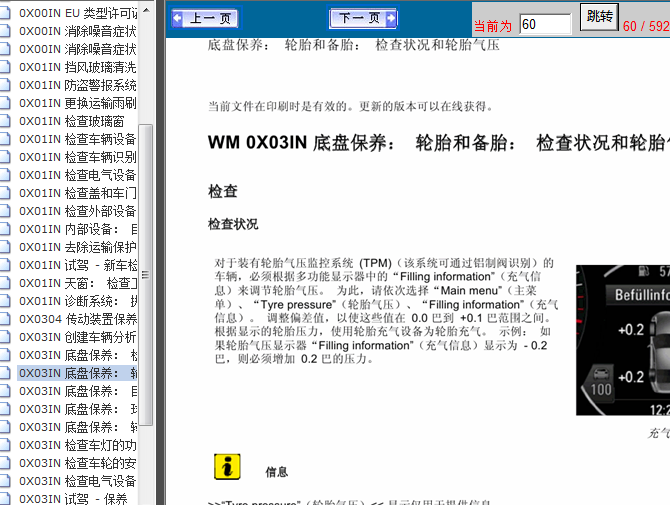Open 0X03IN 创建车辆分析 entry
670x505 pixels.
click(78, 337)
